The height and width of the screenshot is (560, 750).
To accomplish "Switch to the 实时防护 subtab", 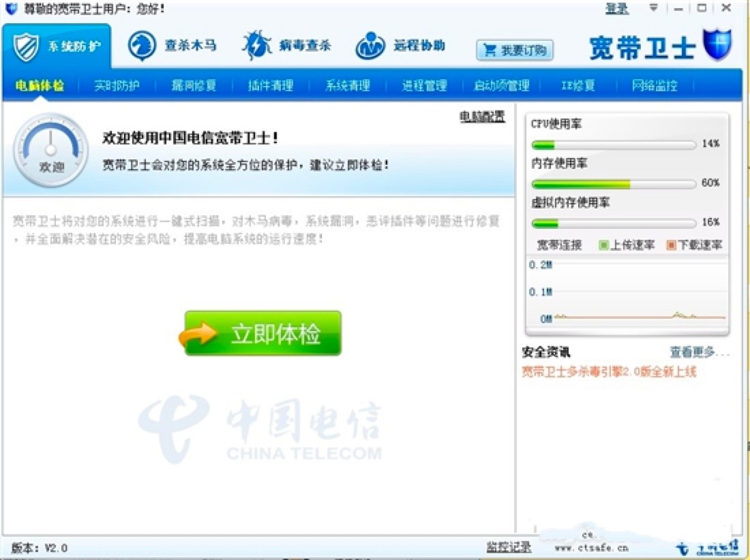I will [117, 86].
